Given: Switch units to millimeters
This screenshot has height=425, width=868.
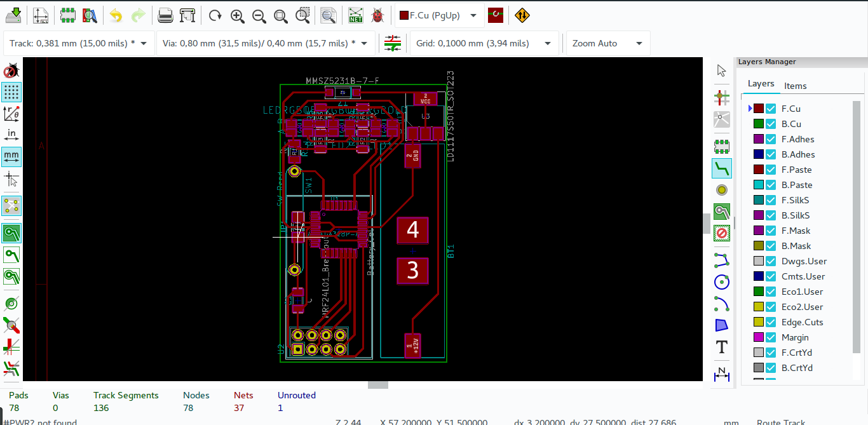Looking at the screenshot, I should point(11,156).
